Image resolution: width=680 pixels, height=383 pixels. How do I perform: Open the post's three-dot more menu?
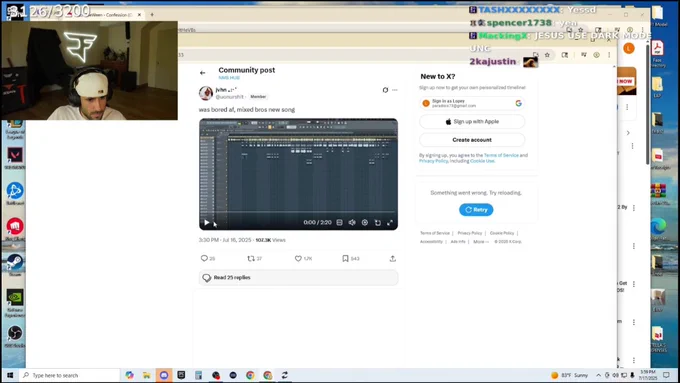click(x=395, y=90)
